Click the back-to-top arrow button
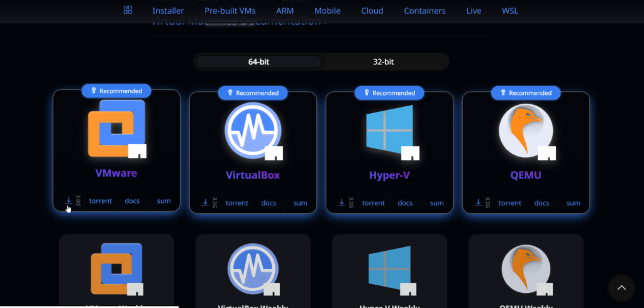 point(621,288)
